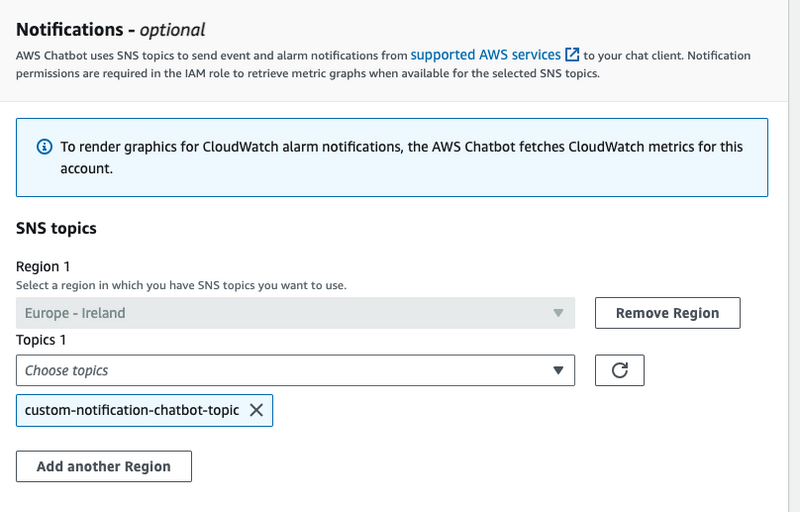Remove custom-notification-chatbot-topic with the X icon

click(x=256, y=410)
